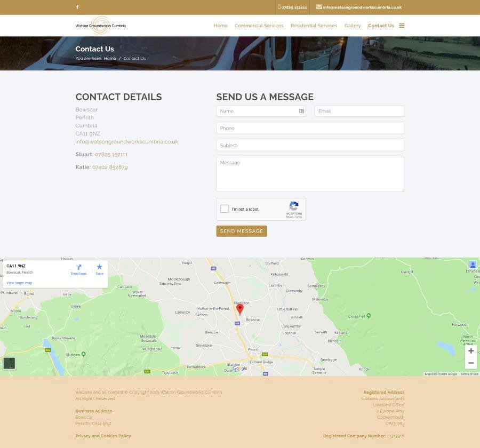Click the Facebook icon in top bar
The width and height of the screenshot is (480, 448).
coord(77,7)
